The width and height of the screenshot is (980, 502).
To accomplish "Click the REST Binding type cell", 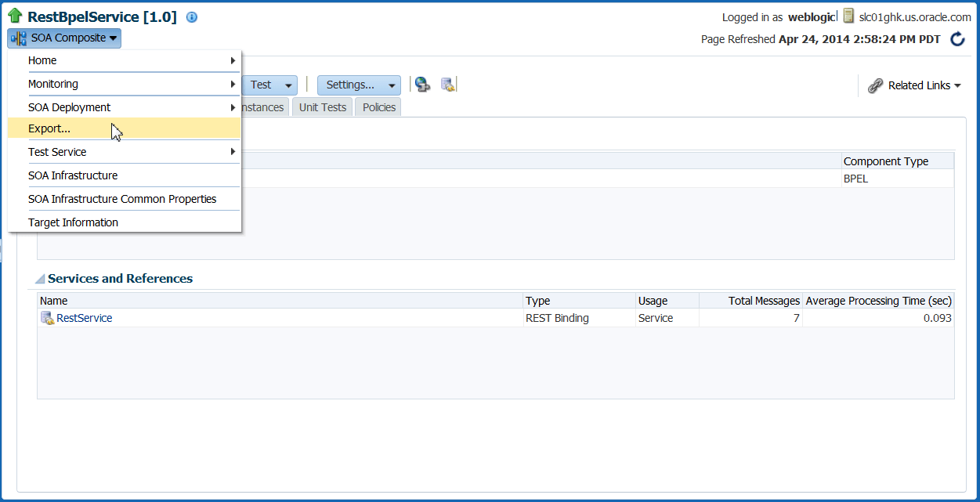I will click(557, 318).
